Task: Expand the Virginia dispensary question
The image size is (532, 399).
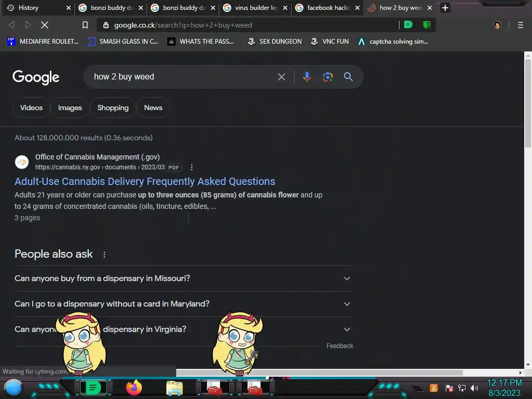Action: (183, 329)
